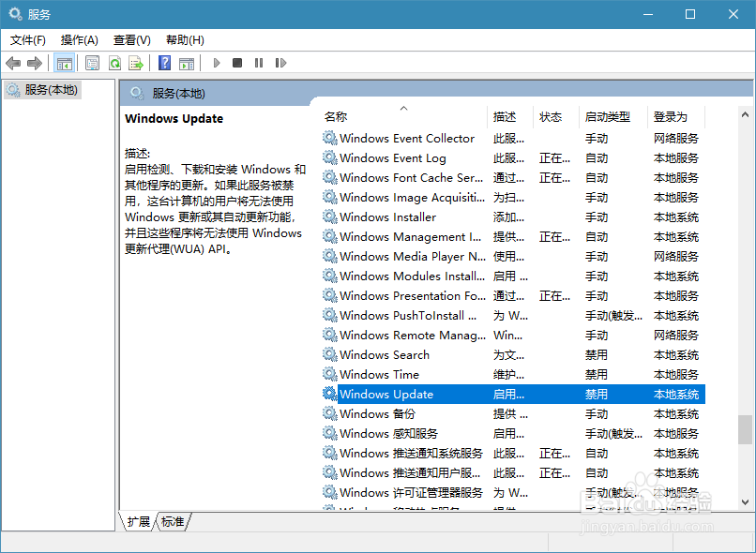Click the Back arrow toolbar icon
Viewport: 756px width, 553px height.
point(13,63)
